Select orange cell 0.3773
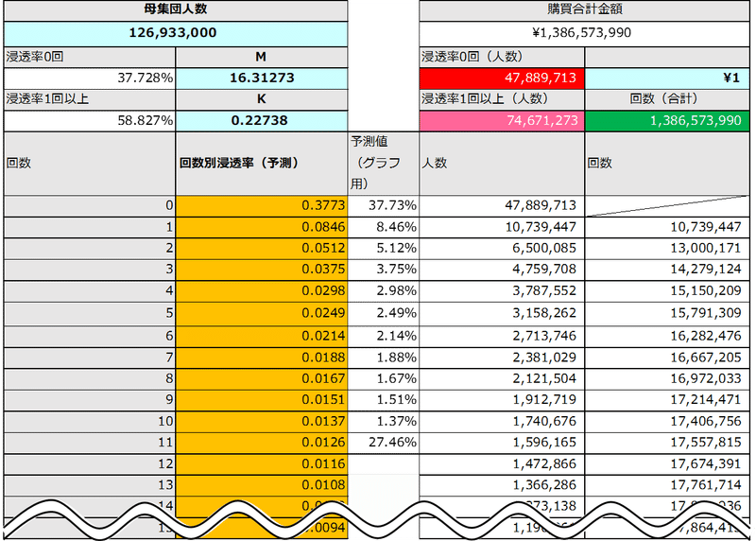This screenshot has height=541, width=756. coord(262,206)
